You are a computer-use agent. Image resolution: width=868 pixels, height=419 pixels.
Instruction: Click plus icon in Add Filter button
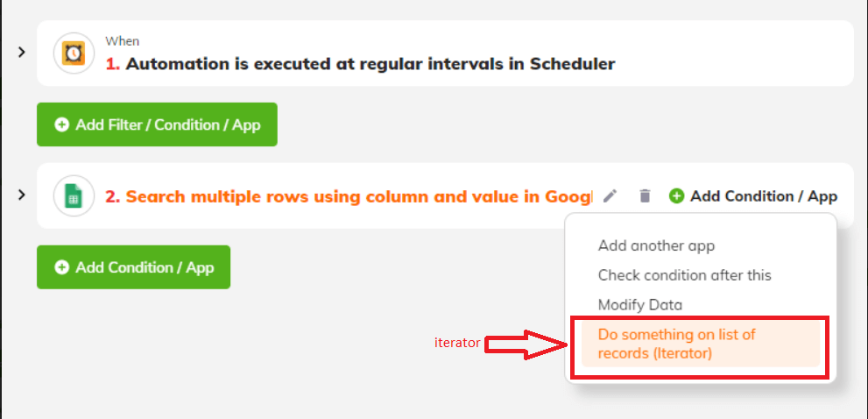click(x=62, y=124)
